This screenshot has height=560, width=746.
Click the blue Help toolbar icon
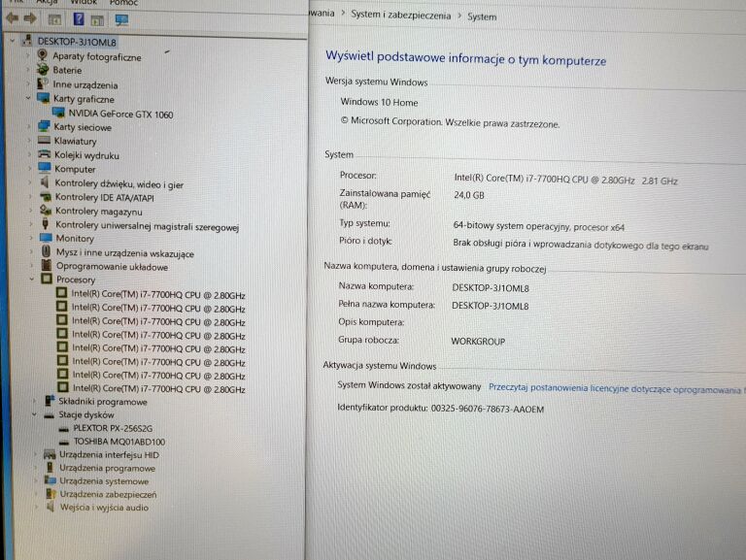click(x=79, y=19)
